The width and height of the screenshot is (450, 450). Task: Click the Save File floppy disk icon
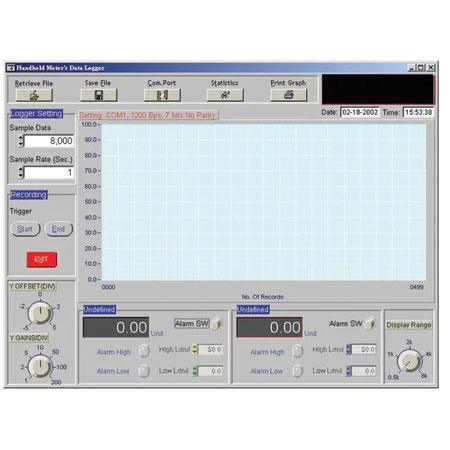click(99, 95)
